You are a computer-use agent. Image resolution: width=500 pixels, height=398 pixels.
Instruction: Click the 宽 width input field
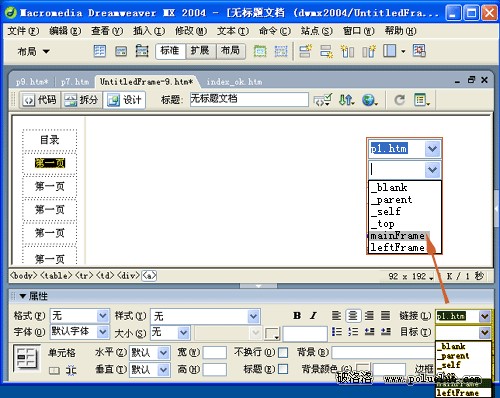(214, 352)
